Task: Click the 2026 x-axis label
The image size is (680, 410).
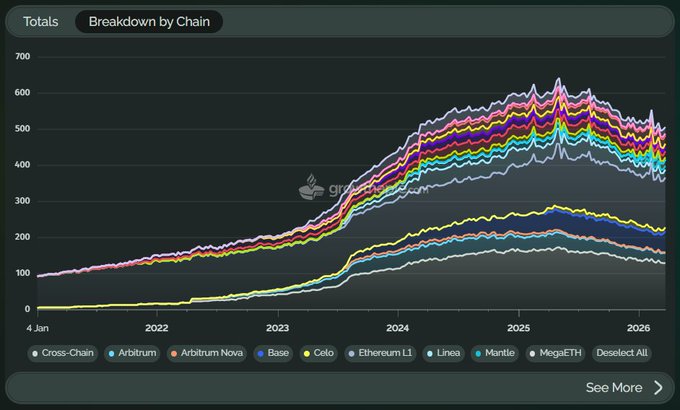Action: click(x=638, y=328)
